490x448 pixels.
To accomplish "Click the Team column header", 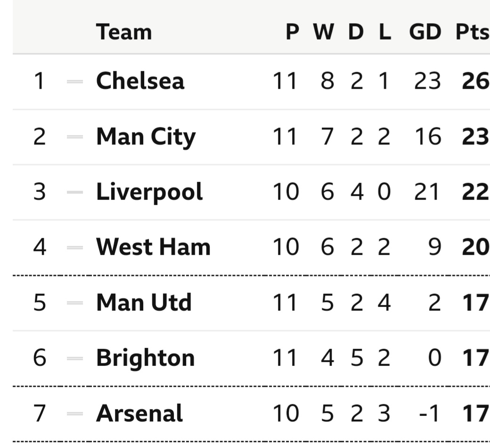I will tap(124, 32).
